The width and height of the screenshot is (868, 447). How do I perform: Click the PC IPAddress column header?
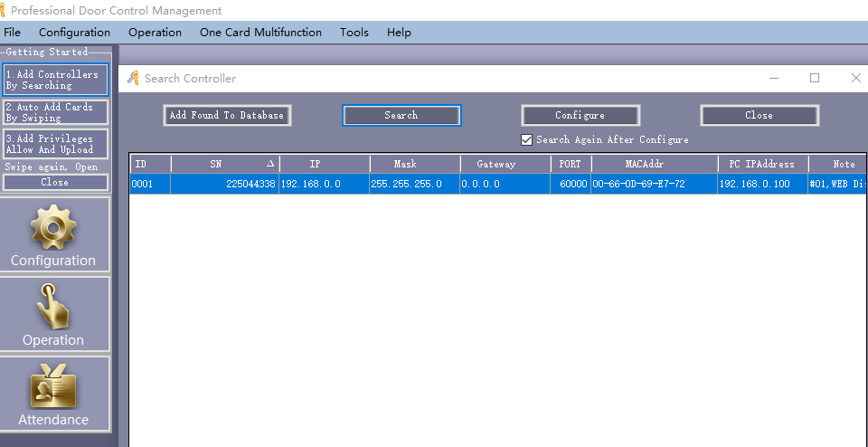[x=763, y=164]
